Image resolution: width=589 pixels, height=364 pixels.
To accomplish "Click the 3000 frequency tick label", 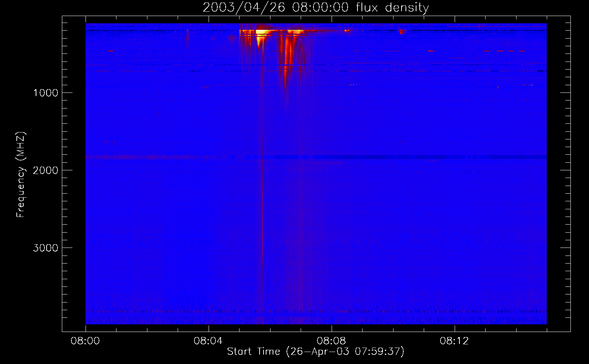I will [46, 248].
